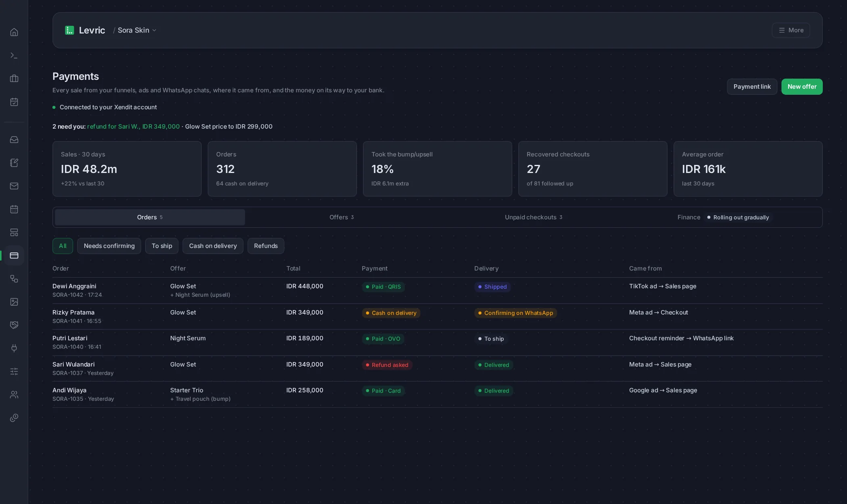Switch to the Offers tab
Image resolution: width=847 pixels, height=504 pixels.
(342, 217)
